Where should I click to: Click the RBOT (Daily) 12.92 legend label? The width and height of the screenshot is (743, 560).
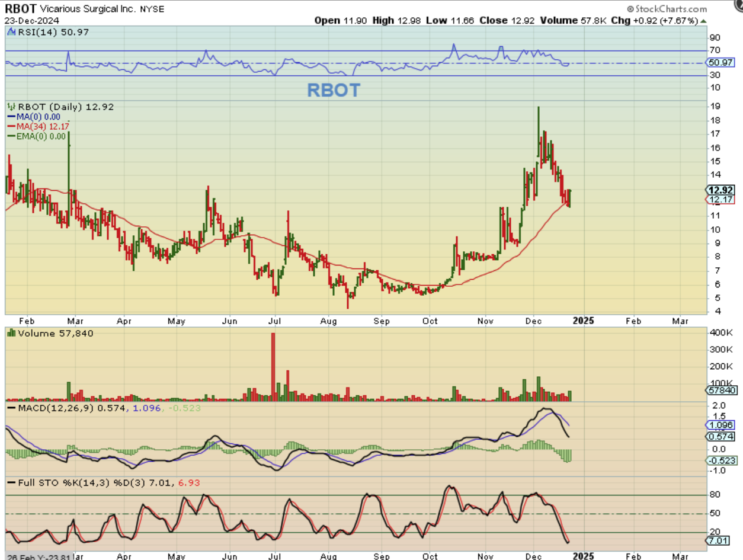[x=65, y=107]
